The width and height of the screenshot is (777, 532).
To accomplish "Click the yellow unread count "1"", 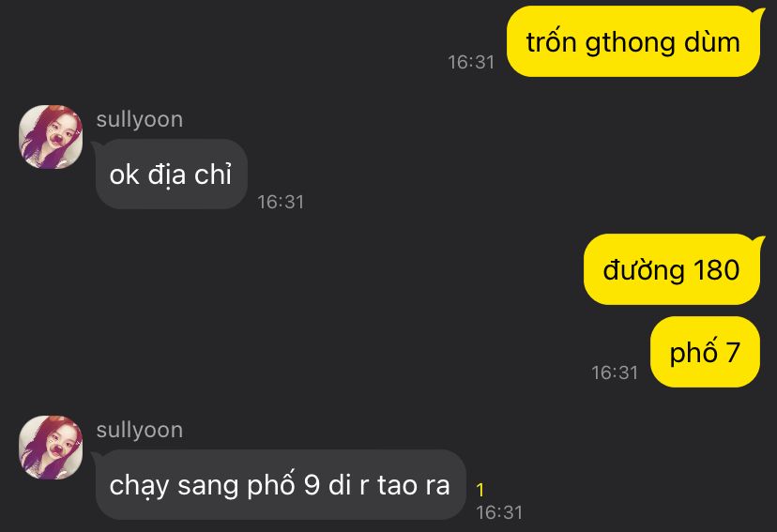I will [x=480, y=490].
